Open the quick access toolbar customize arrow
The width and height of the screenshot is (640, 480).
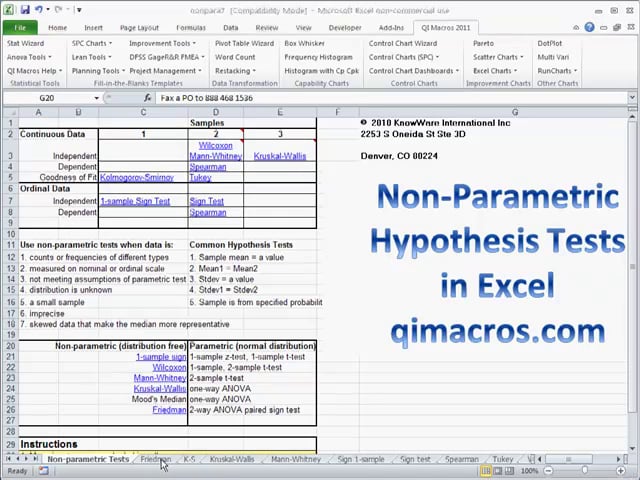pos(79,10)
